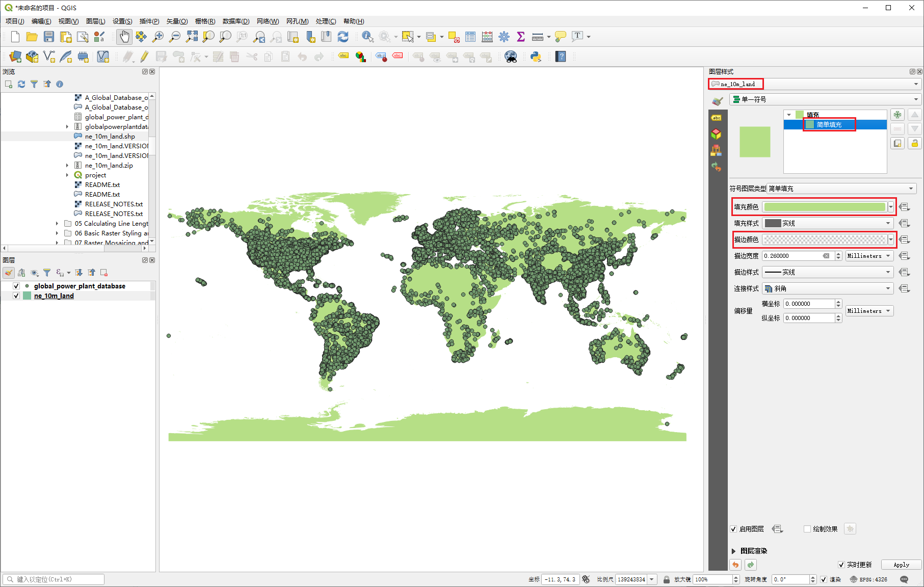
Task: Zoom to full map extent
Action: 192,37
